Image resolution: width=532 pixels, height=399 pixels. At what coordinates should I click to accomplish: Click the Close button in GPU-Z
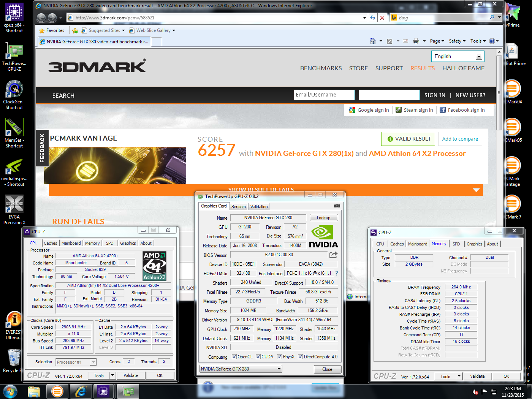coord(327,369)
